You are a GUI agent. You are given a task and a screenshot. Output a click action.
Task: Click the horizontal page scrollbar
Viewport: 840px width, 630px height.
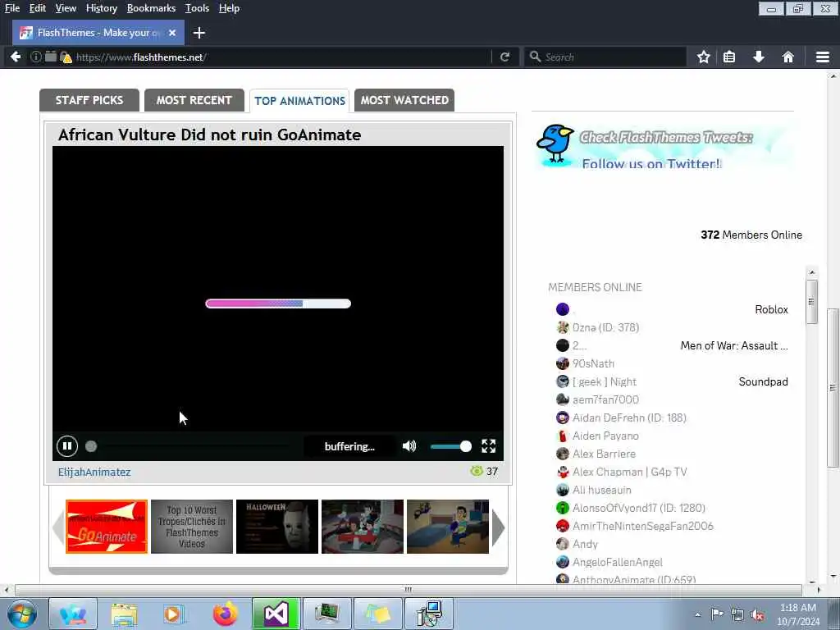[x=409, y=590]
